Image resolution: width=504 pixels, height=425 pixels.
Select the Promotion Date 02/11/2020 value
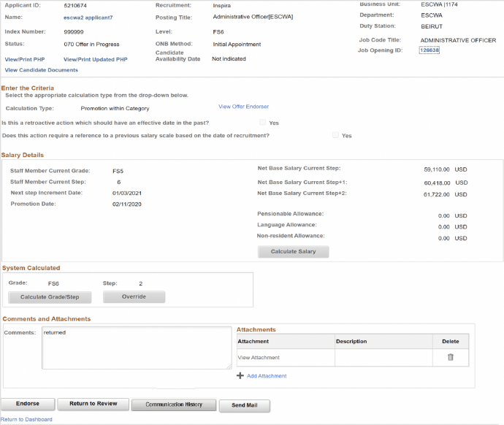coord(127,204)
